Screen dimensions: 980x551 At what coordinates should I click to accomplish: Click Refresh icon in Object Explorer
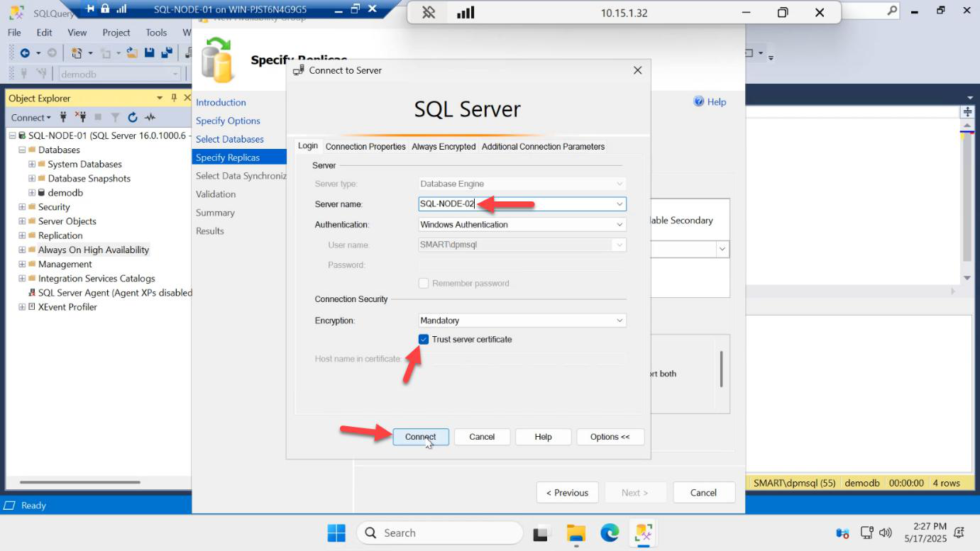coord(133,117)
